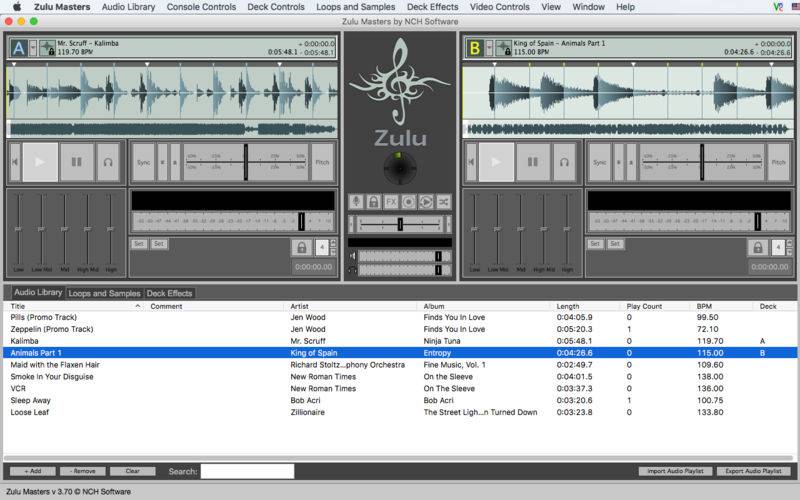This screenshot has width=800, height=500.
Task: Jump Deck A to track start
Action: pyautogui.click(x=15, y=162)
